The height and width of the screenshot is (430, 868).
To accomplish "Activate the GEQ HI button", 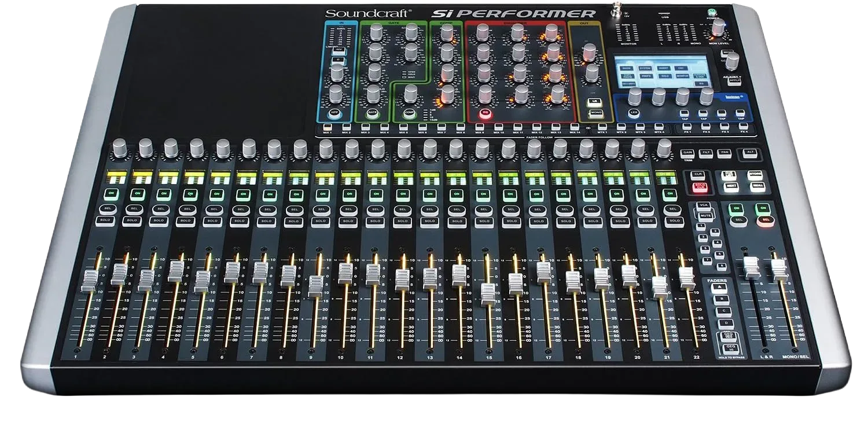I will pos(730,348).
